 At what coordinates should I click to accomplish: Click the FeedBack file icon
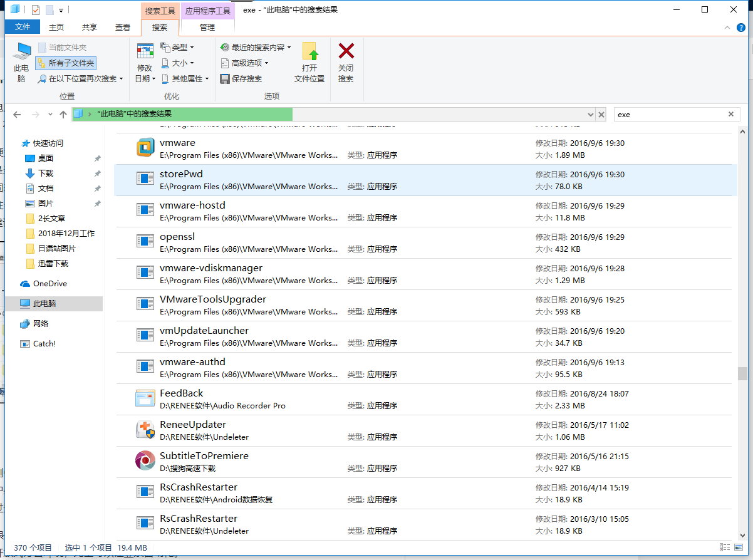pyautogui.click(x=145, y=398)
